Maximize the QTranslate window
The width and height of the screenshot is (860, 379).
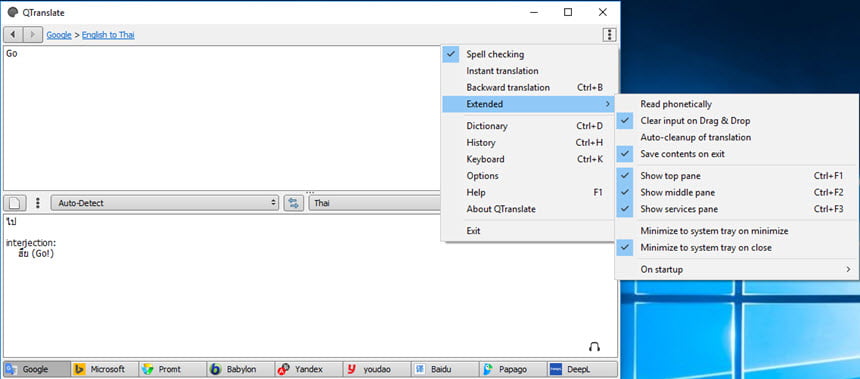(568, 12)
